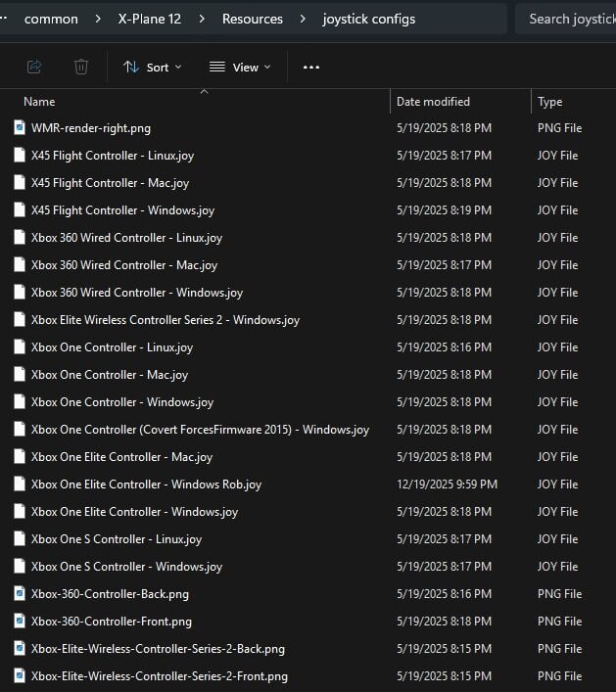Select file name Xbox One Controller - Mac.joy
The width and height of the screenshot is (616, 692).
tap(110, 375)
